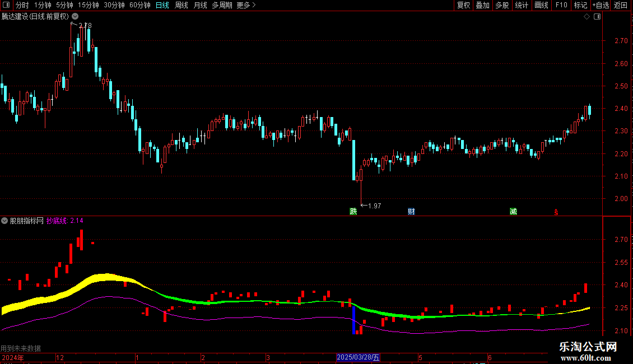This screenshot has width=633, height=364.
Task: Open 统计 statistics
Action: [x=522, y=5]
